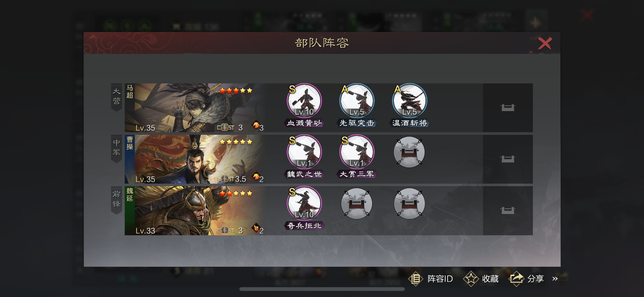Open the empty equipment slot for 马超
This screenshot has height=297, width=644.
[x=508, y=108]
